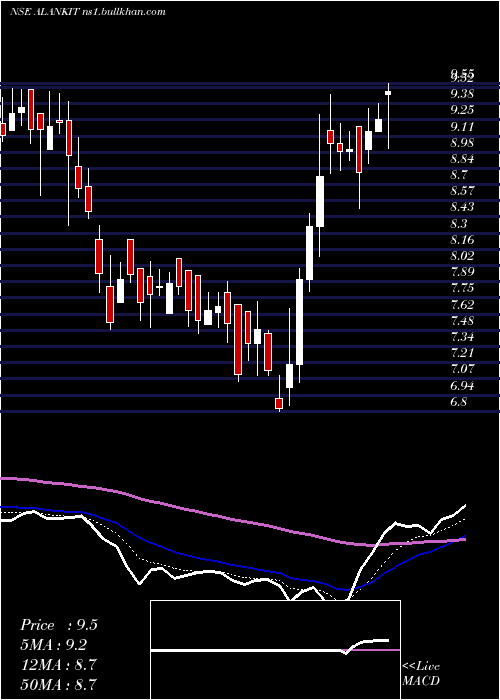This screenshot has height=700, width=500.
Task: Select the 8.98 price axis label
Action: pyautogui.click(x=462, y=143)
